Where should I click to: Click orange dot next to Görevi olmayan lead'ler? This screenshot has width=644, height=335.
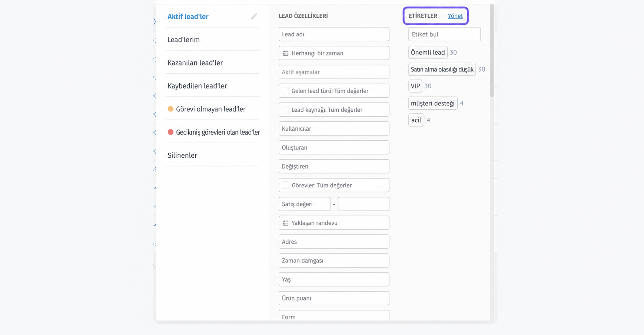(170, 109)
